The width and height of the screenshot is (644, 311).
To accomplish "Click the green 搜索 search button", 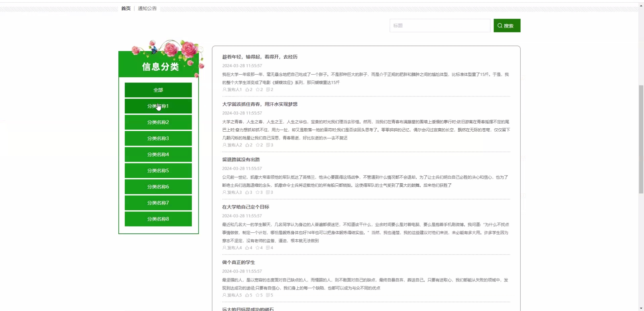I will point(507,26).
